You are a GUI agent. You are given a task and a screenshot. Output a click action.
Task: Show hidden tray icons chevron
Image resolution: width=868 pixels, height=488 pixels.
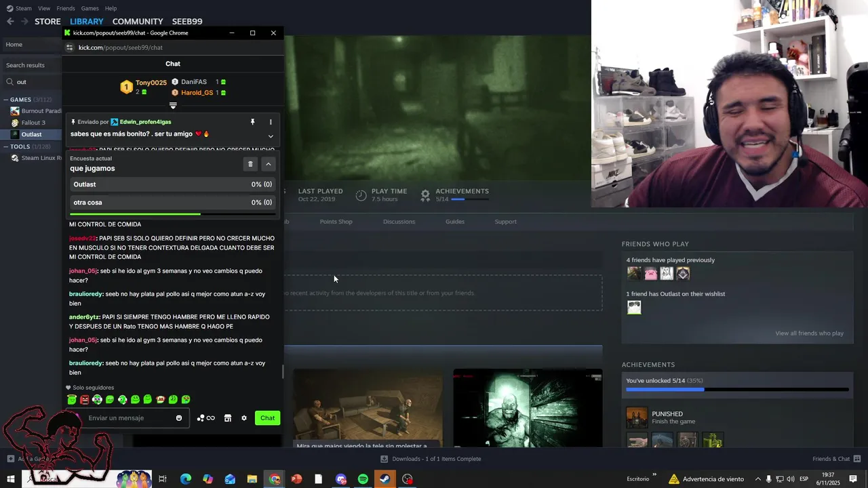click(x=757, y=479)
